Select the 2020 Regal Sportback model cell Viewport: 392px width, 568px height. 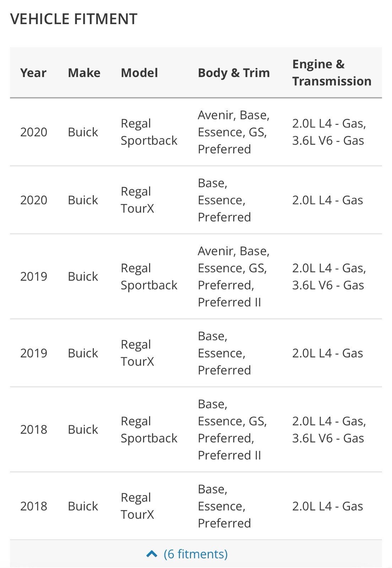pos(149,132)
